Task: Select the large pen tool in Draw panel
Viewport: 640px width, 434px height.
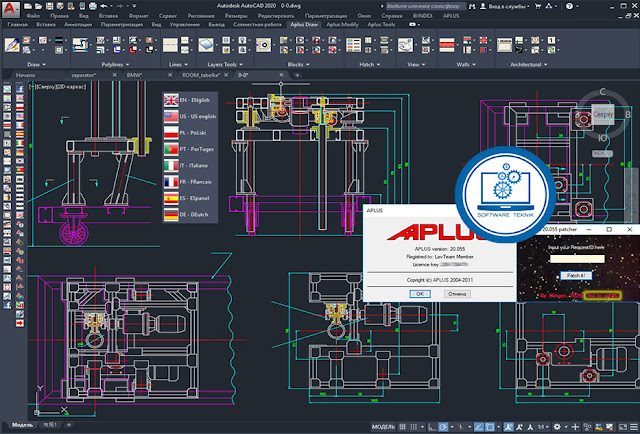Action: click(x=12, y=45)
